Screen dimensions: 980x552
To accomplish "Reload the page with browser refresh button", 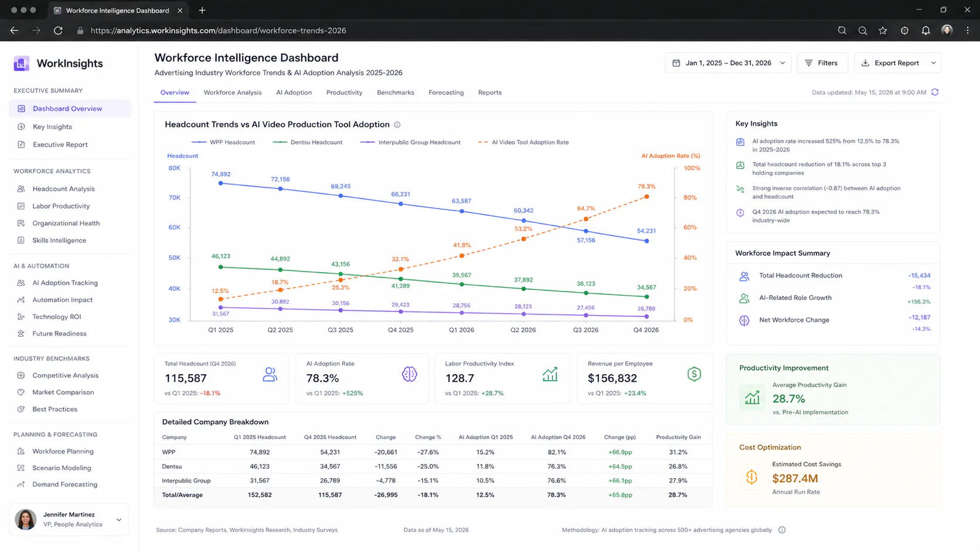I will 58,31.
